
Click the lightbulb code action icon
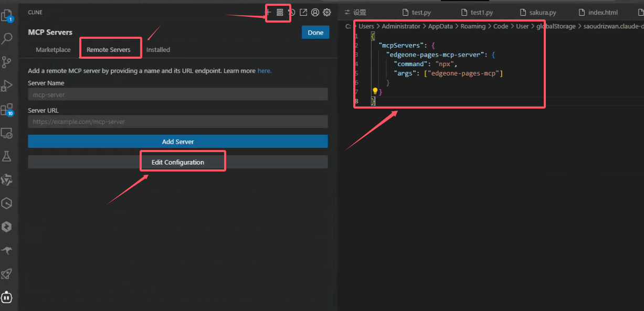(x=375, y=91)
